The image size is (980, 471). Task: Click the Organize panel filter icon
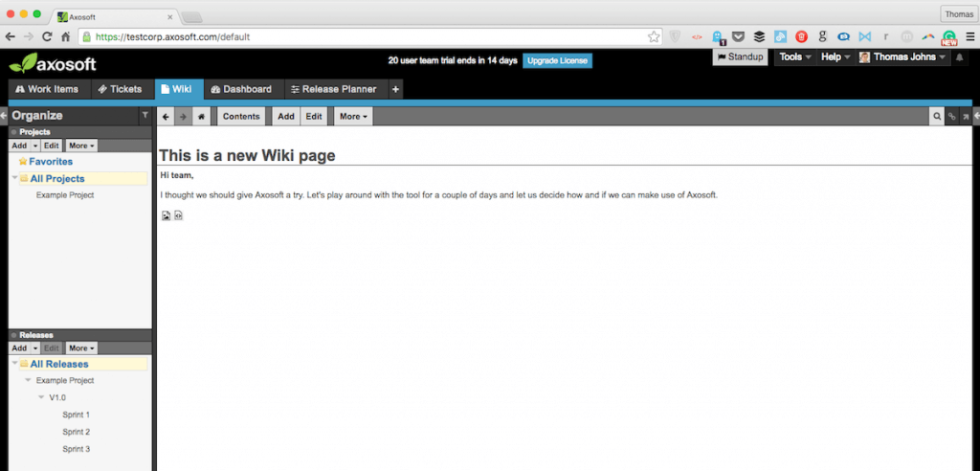pos(145,116)
